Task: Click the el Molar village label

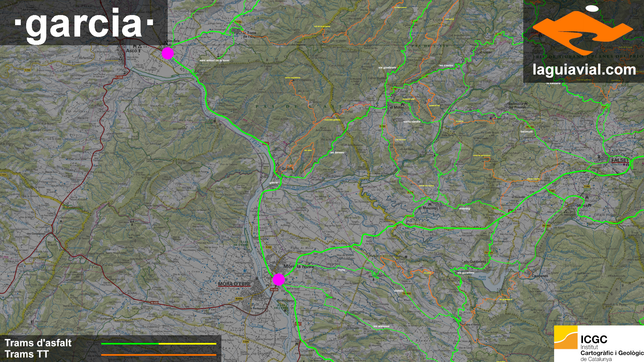Action: point(396,108)
